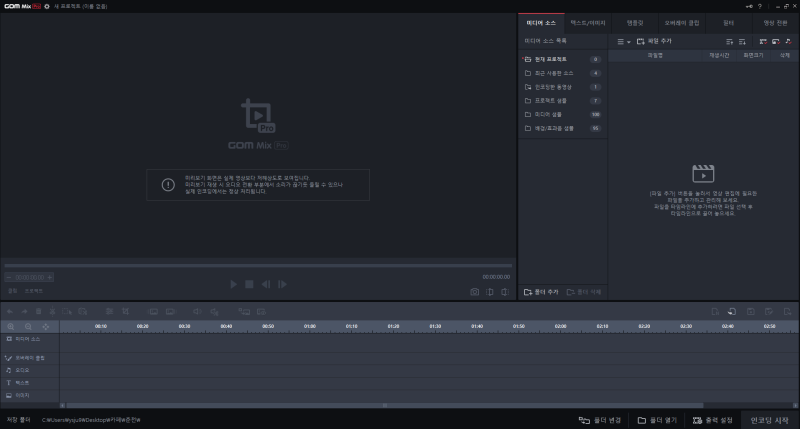
Task: Switch to 영상 전환 tab
Action: (776, 23)
